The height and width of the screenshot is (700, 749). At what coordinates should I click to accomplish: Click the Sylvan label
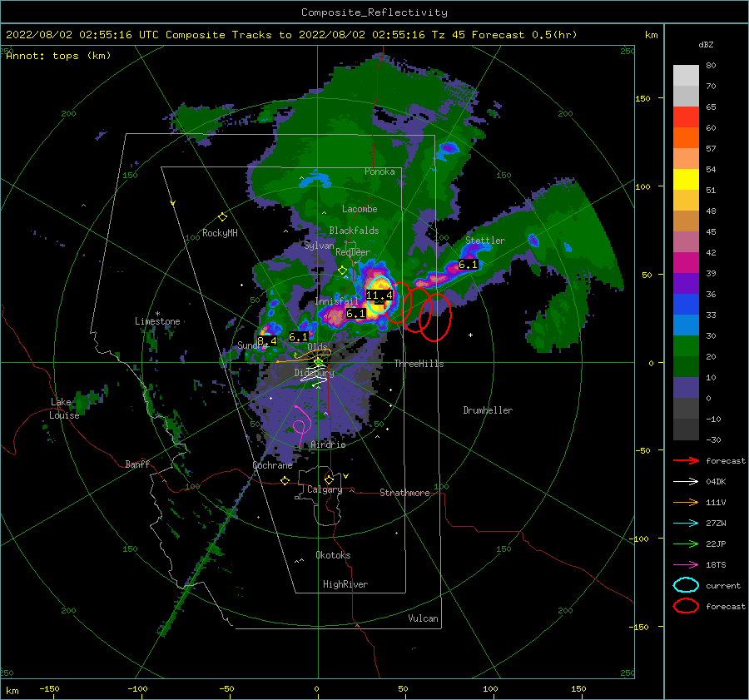point(319,245)
